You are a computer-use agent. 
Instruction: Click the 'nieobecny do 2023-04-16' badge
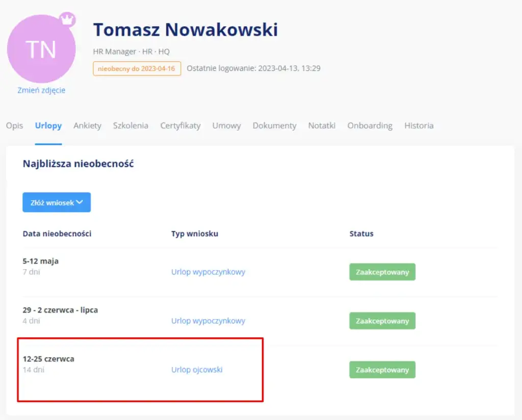[x=137, y=68]
